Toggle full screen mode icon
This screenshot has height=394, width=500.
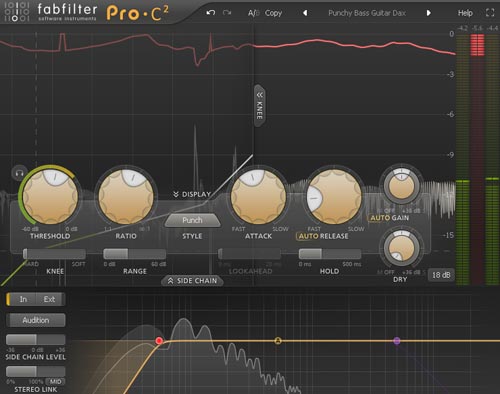click(x=490, y=13)
